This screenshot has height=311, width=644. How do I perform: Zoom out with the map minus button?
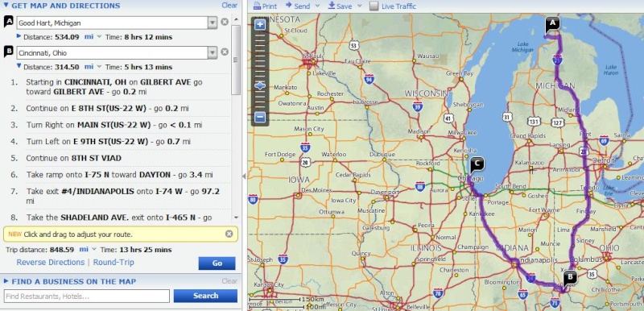tap(260, 117)
